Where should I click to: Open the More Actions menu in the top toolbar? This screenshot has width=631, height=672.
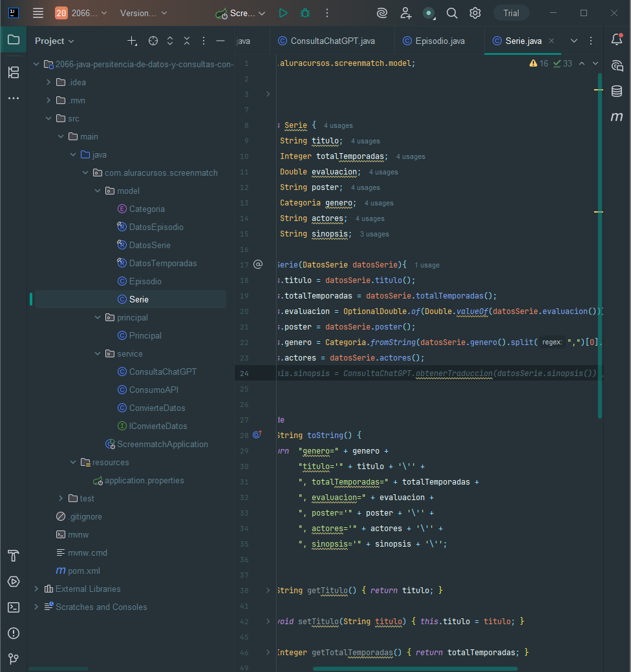click(x=327, y=14)
